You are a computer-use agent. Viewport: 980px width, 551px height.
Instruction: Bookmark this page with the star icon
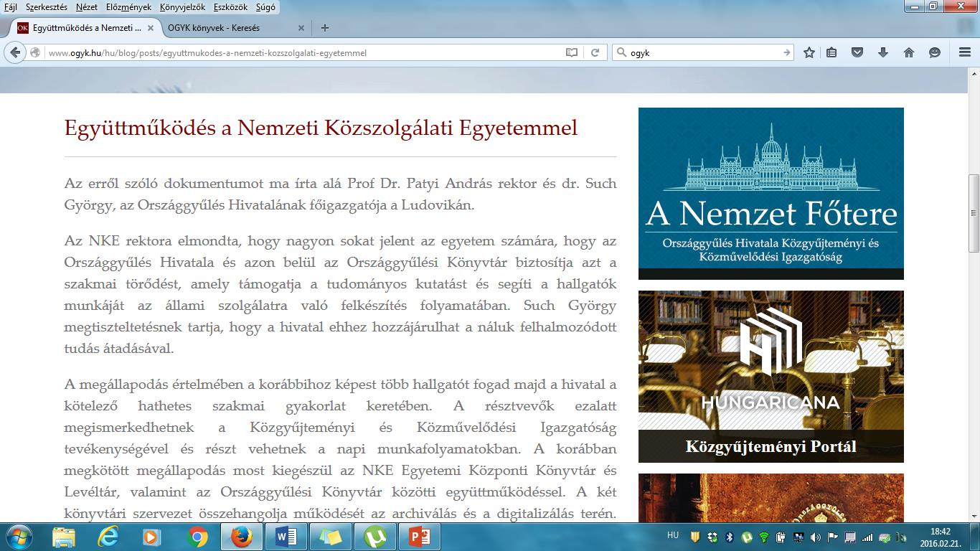(809, 52)
